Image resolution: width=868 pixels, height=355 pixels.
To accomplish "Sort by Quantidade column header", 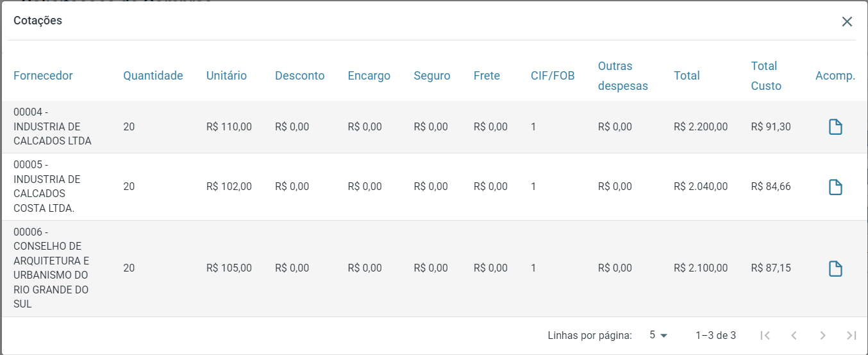I will point(153,76).
